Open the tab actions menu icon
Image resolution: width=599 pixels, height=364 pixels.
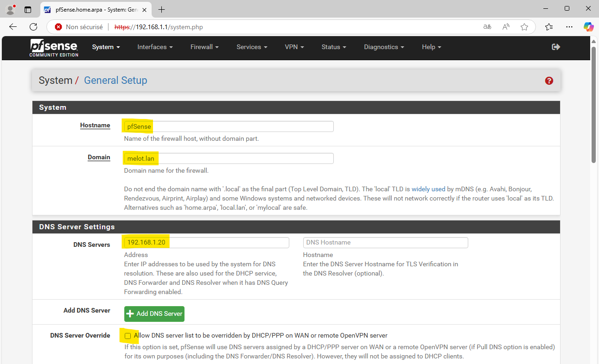pyautogui.click(x=28, y=9)
